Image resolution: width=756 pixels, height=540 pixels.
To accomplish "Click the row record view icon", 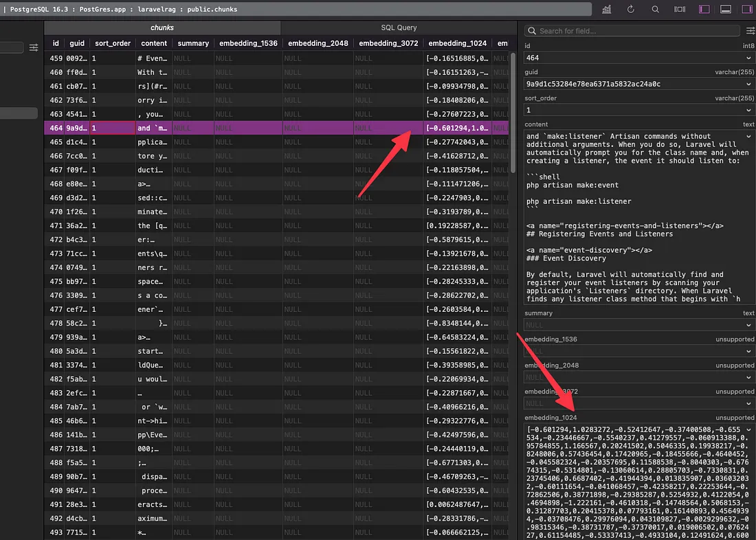I will (678, 9).
